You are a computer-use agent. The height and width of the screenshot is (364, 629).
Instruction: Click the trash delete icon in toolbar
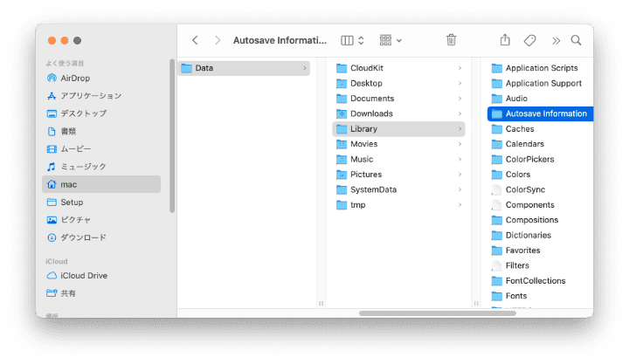pyautogui.click(x=451, y=40)
